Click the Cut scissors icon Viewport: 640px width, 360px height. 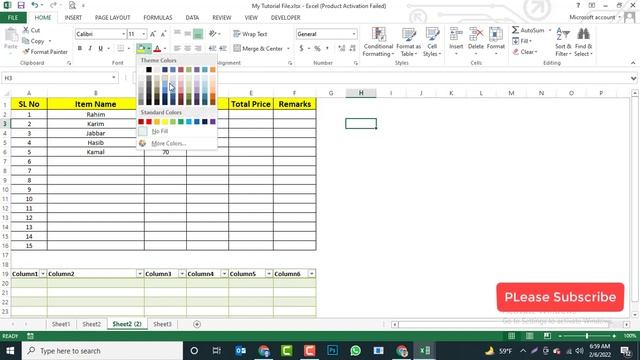[x=26, y=30]
